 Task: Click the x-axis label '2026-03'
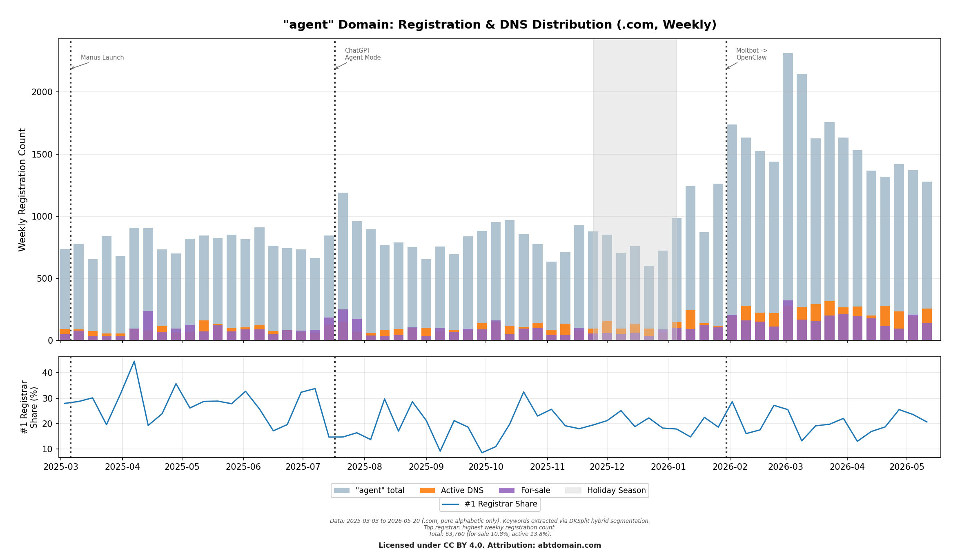(786, 467)
